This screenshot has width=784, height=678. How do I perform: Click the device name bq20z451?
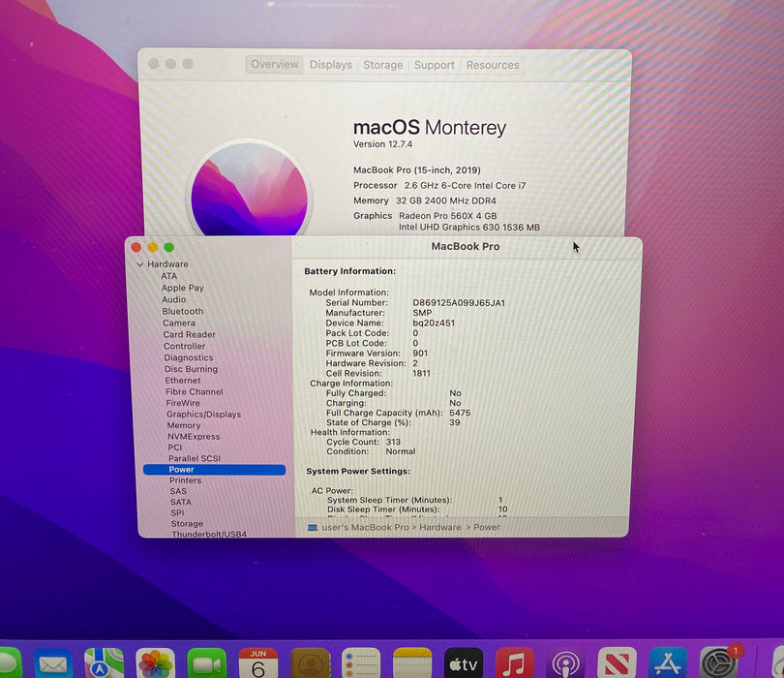(434, 324)
